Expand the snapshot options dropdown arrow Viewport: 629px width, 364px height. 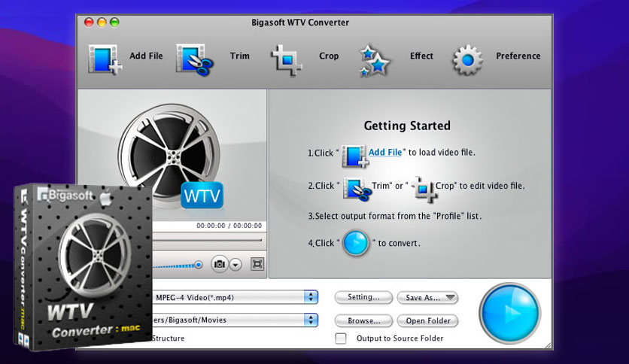point(235,265)
